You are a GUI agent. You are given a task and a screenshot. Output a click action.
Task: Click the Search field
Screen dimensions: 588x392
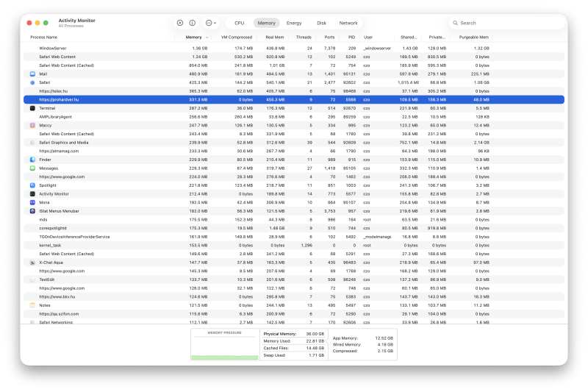point(506,23)
